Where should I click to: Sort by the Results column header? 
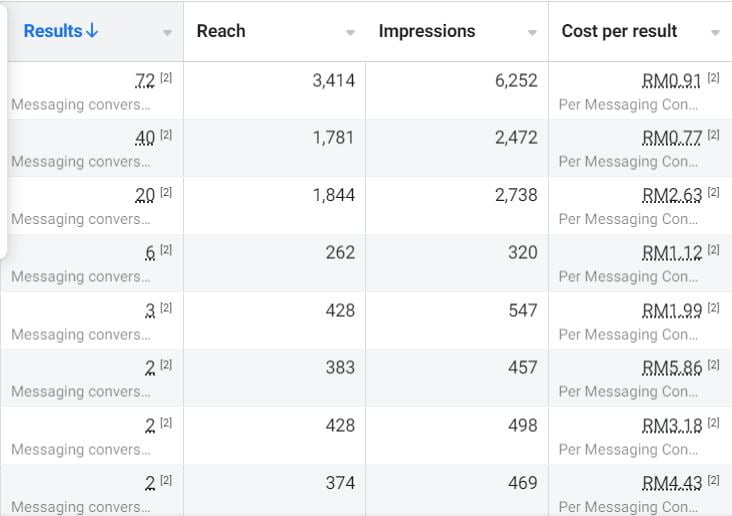(x=52, y=31)
